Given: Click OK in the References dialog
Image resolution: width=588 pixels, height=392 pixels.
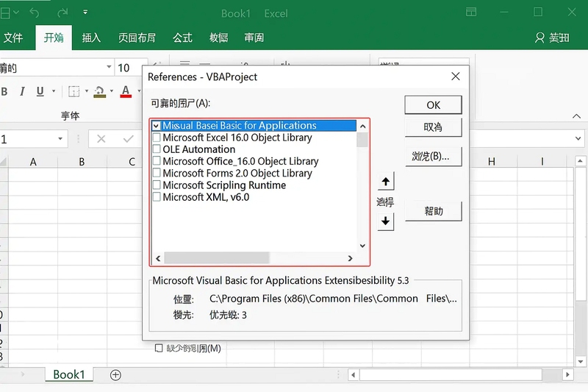Looking at the screenshot, I should pyautogui.click(x=433, y=105).
